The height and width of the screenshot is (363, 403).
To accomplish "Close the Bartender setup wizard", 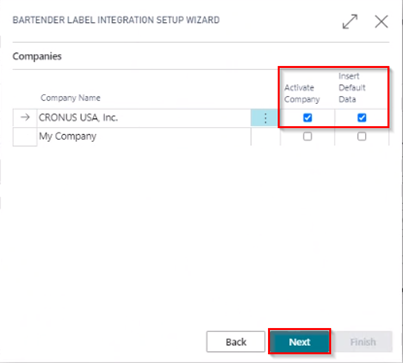I will (x=381, y=22).
